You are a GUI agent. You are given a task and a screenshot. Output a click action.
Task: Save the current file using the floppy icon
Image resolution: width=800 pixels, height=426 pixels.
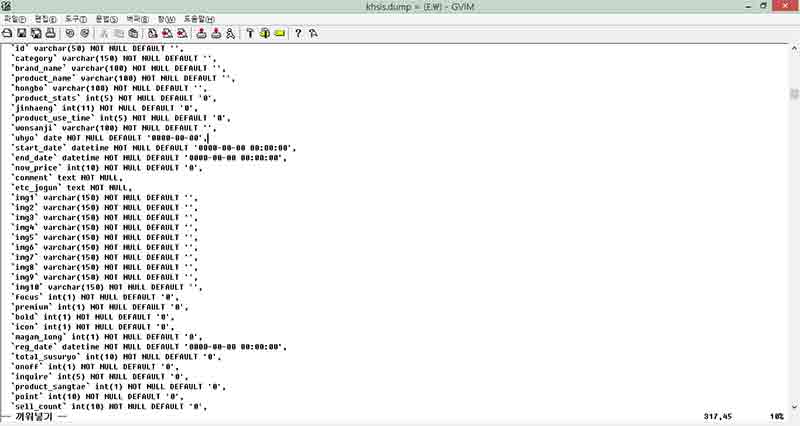22,33
